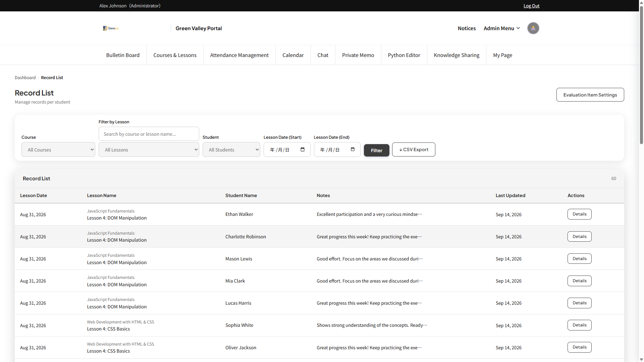Viewport: 644px width, 362px height.
Task: Click the Student Name column header
Action: pyautogui.click(x=241, y=195)
